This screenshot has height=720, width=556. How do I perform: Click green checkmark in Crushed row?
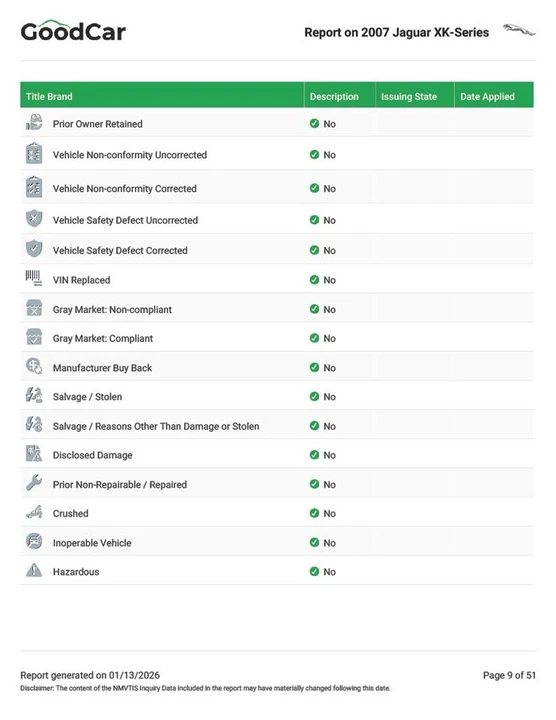click(315, 513)
